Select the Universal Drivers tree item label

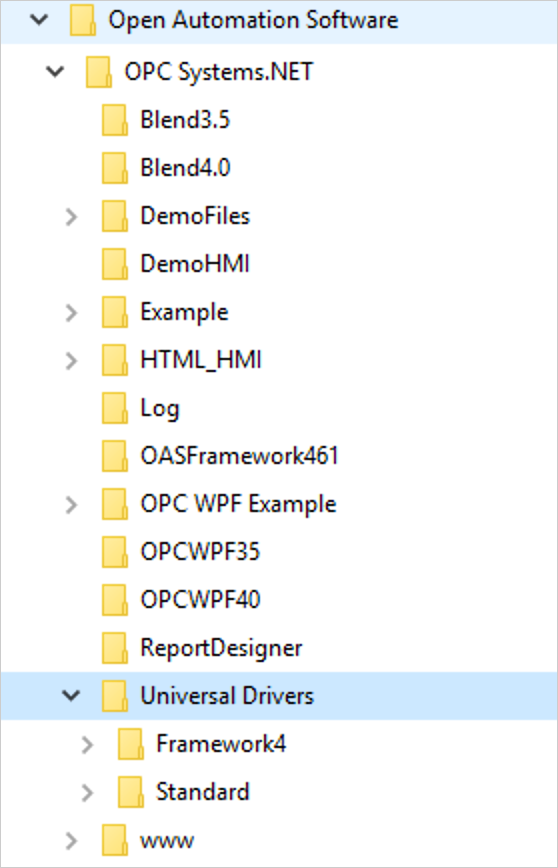pos(227,696)
